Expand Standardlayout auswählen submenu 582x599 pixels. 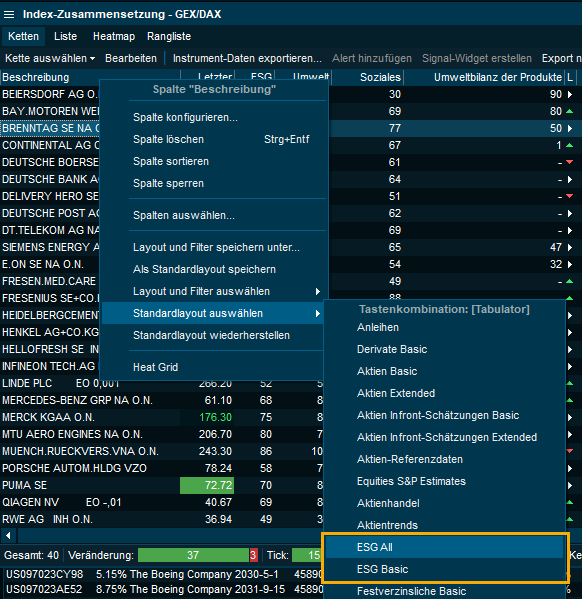click(213, 313)
